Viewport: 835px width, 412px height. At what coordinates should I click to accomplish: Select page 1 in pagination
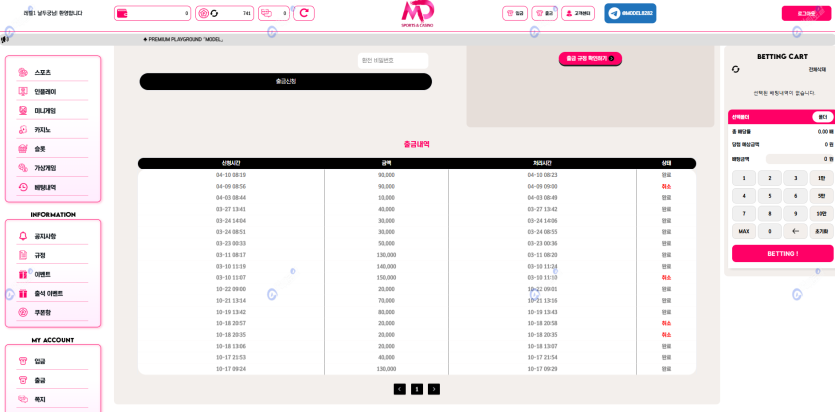(417, 389)
